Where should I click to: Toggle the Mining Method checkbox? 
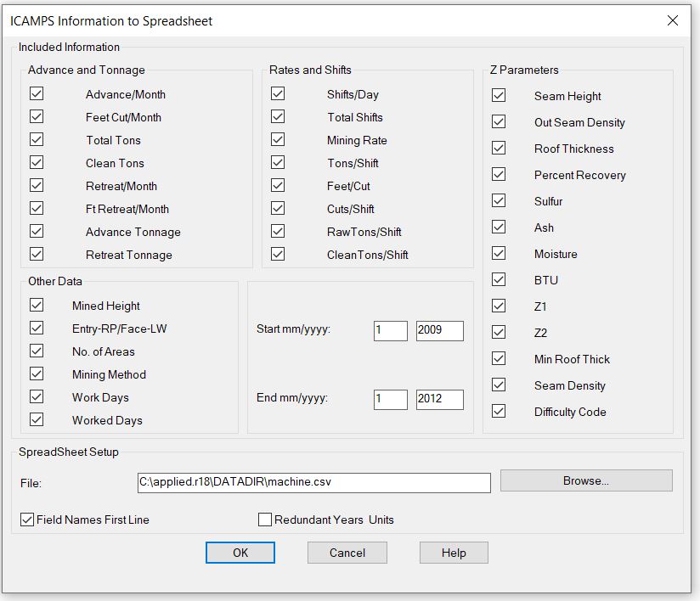(x=37, y=374)
